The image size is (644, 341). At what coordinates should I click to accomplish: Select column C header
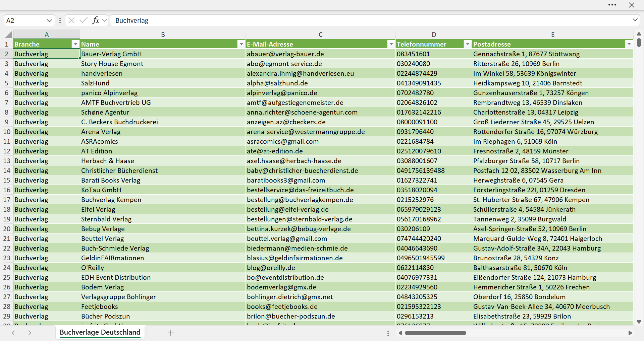coord(321,35)
